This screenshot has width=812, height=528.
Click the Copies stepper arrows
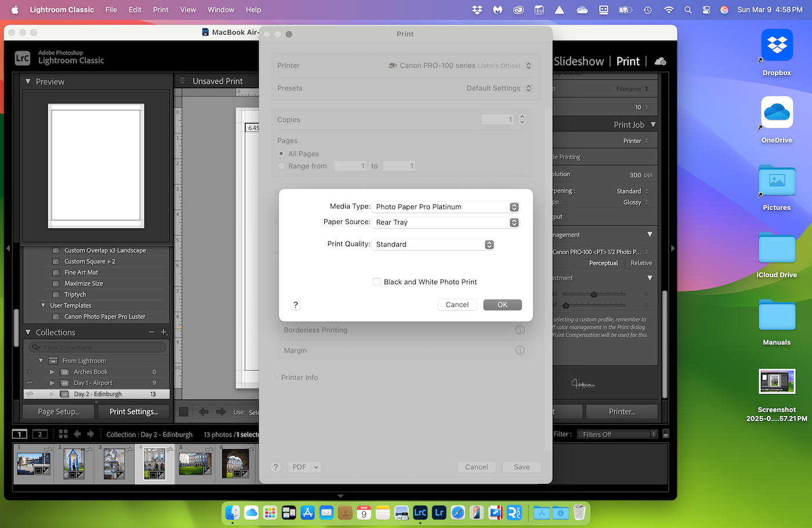coord(522,120)
